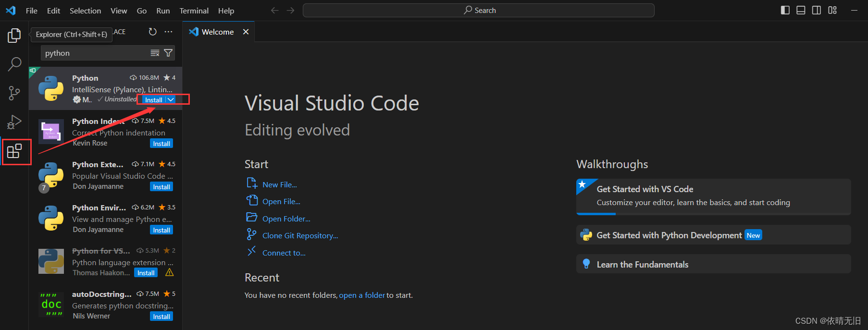Close the Welcome tab

(x=246, y=32)
